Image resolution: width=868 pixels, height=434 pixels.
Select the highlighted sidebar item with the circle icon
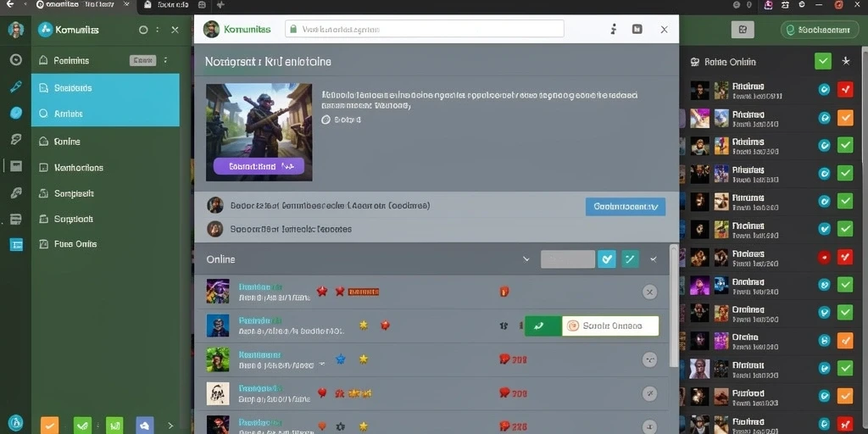[105, 114]
